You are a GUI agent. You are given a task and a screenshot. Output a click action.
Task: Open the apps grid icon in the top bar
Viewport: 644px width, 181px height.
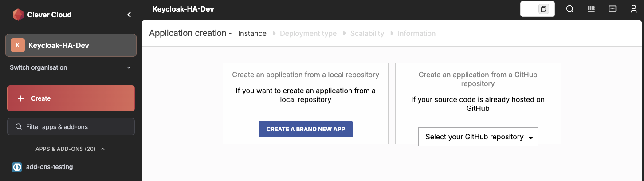coord(591,9)
